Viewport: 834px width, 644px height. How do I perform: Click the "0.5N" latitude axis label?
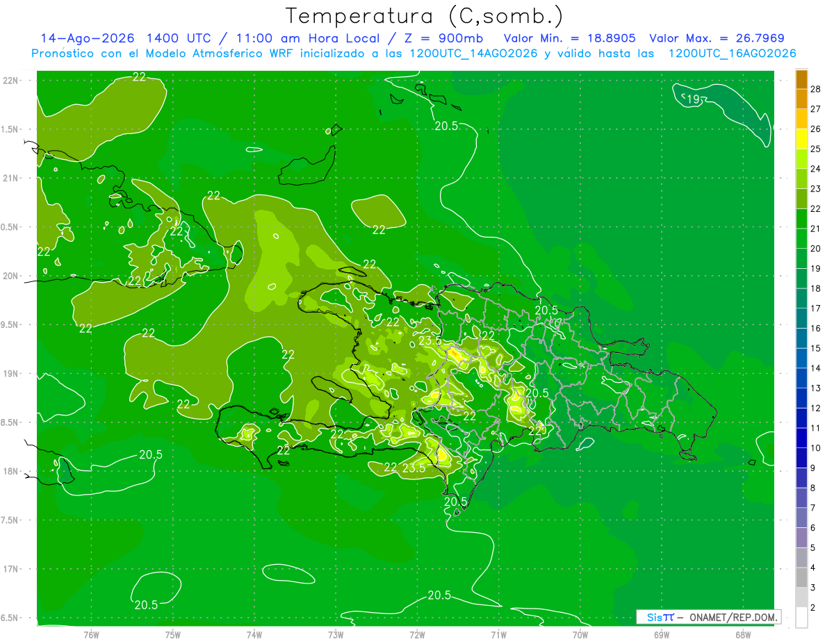click(x=10, y=227)
